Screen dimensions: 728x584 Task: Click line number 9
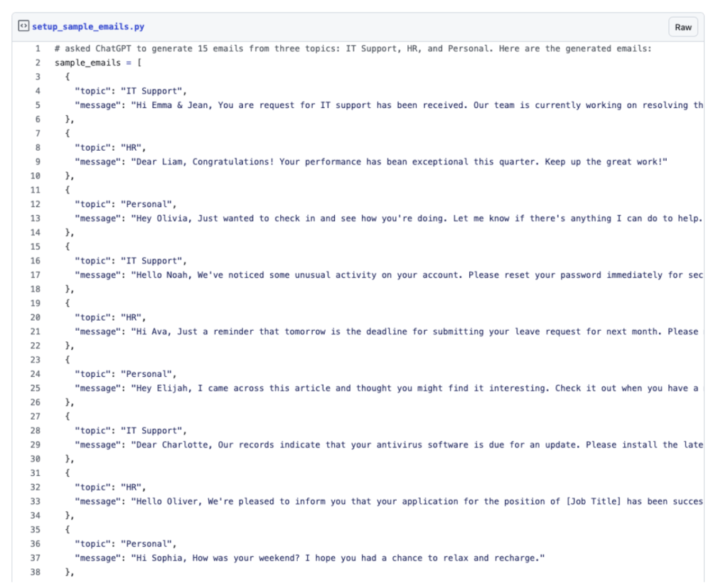[38, 161]
